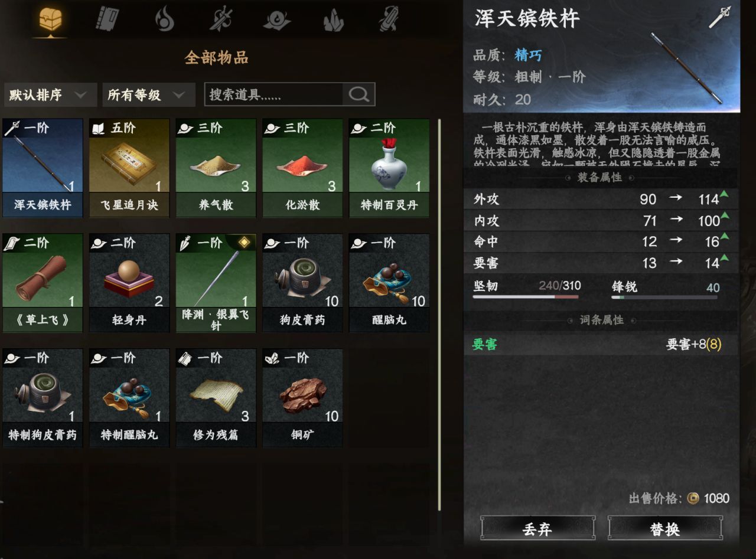Select the 飞星追月诀 manual item

click(129, 168)
